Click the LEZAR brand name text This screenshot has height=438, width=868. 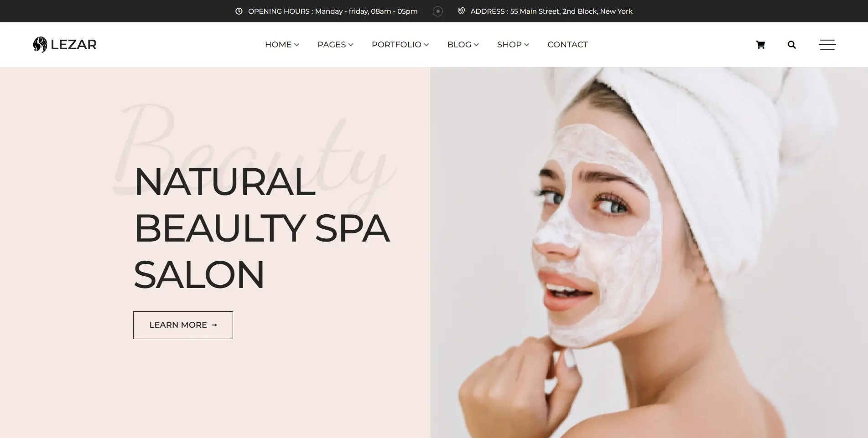[73, 45]
